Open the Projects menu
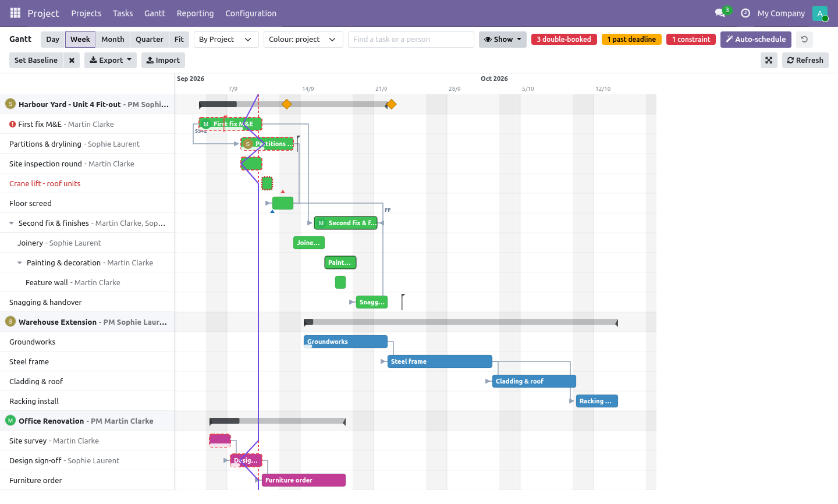 pos(86,13)
